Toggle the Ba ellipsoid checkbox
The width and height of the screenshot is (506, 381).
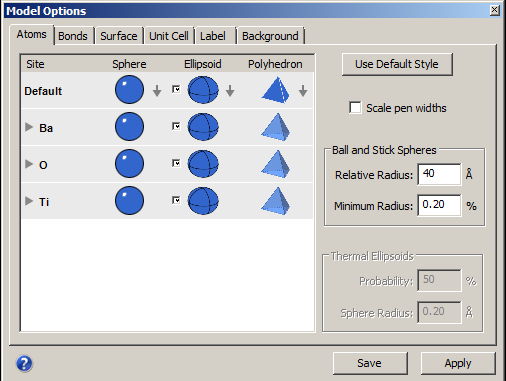(176, 126)
